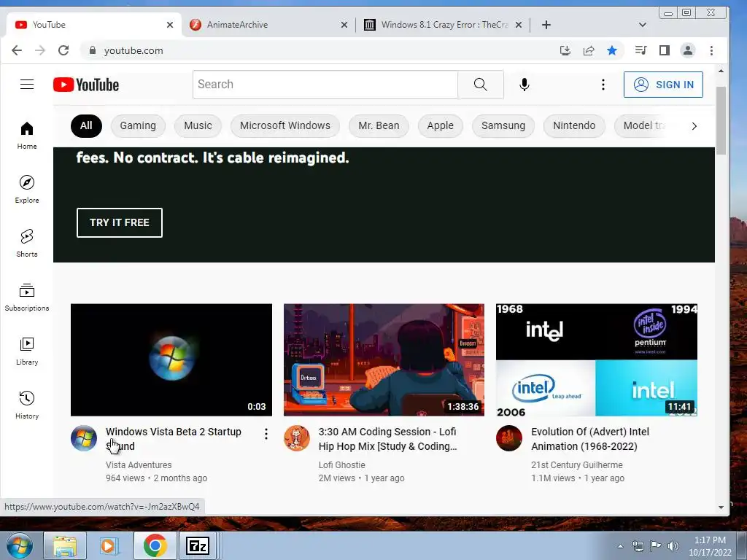Click the search magnifier button
This screenshot has width=747, height=560.
[x=480, y=85]
